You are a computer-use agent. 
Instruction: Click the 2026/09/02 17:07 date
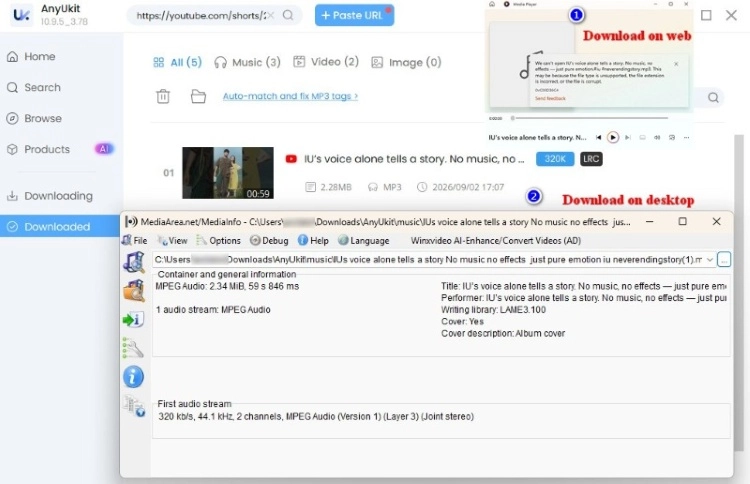(468, 187)
